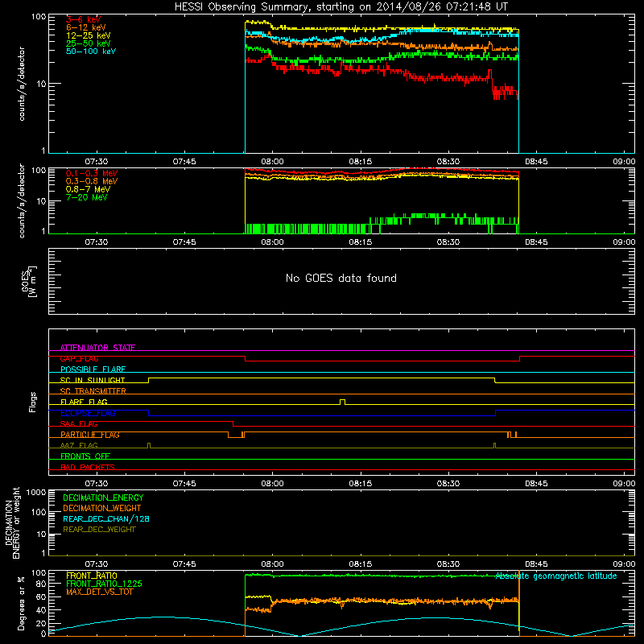The width and height of the screenshot is (644, 644).
Task: Select the BAD_PACKETS flag label
Action: pyautogui.click(x=88, y=467)
